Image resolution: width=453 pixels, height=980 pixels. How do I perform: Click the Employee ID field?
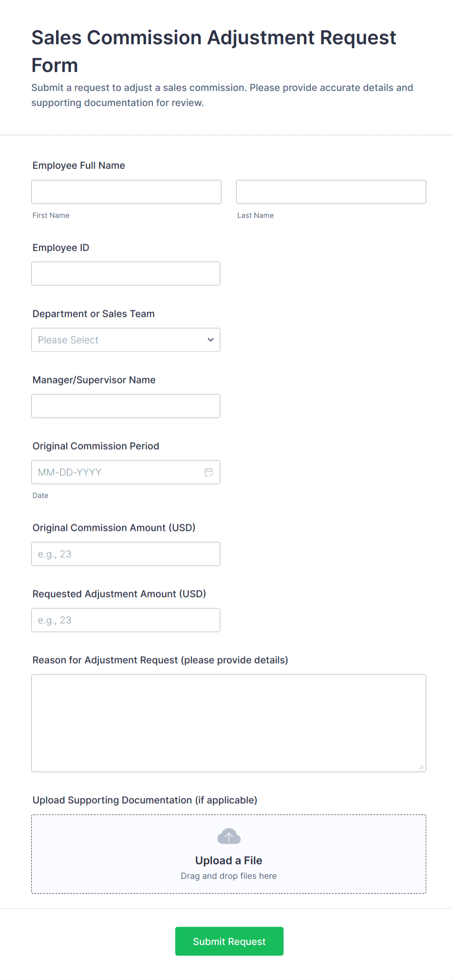tap(126, 273)
